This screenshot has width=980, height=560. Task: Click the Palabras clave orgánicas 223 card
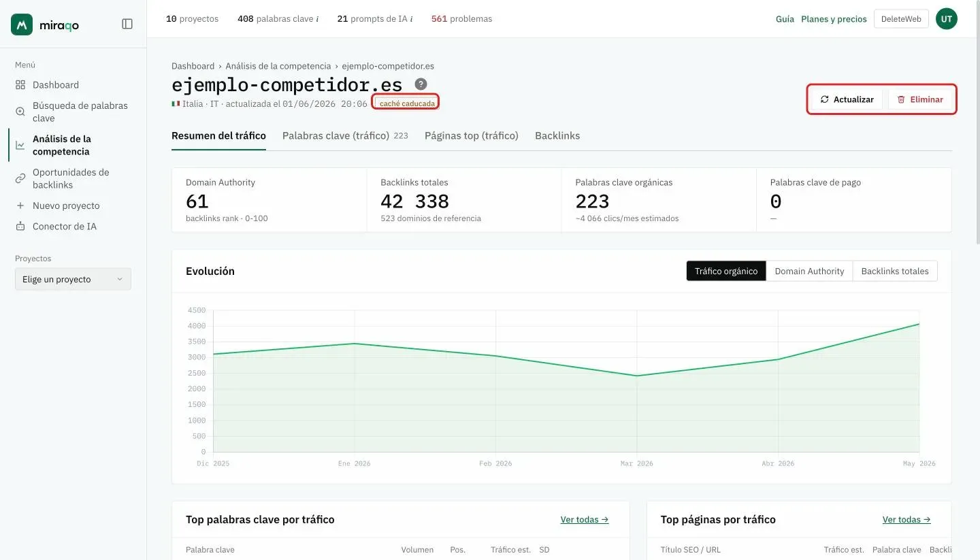point(659,200)
